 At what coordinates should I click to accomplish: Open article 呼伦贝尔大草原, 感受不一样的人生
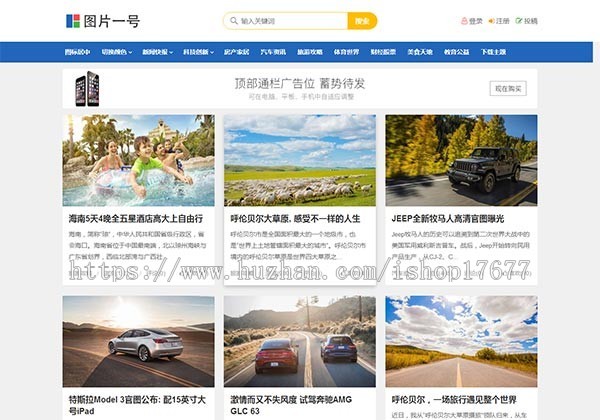pos(295,219)
